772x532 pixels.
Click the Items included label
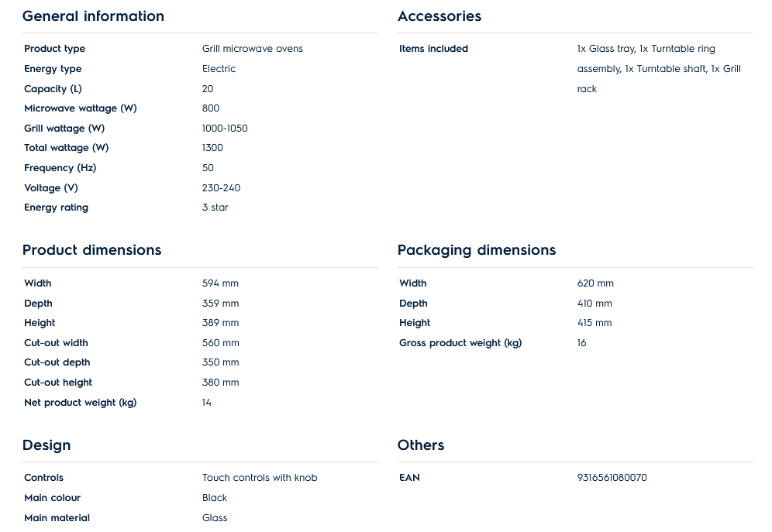click(x=433, y=49)
